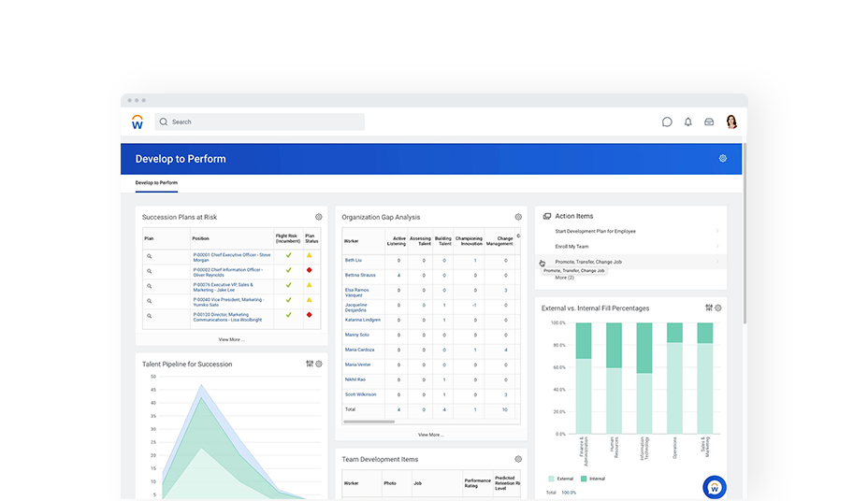Expand Start Development Plan for Employee chevron
The height and width of the screenshot is (501, 868).
(717, 231)
